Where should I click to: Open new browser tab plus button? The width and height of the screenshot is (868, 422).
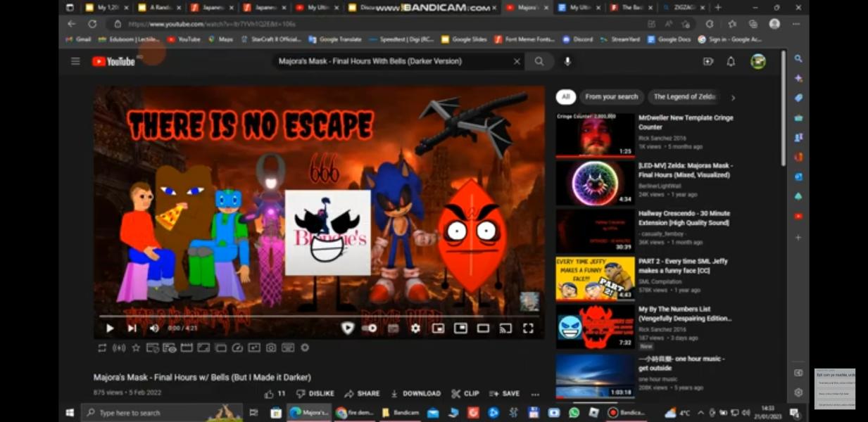click(718, 8)
